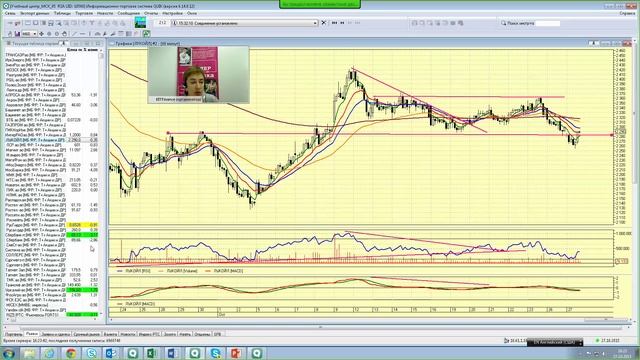Screen dimensions: 640x360
Task: Select the horizontal line drawing tool
Action: (82, 33)
